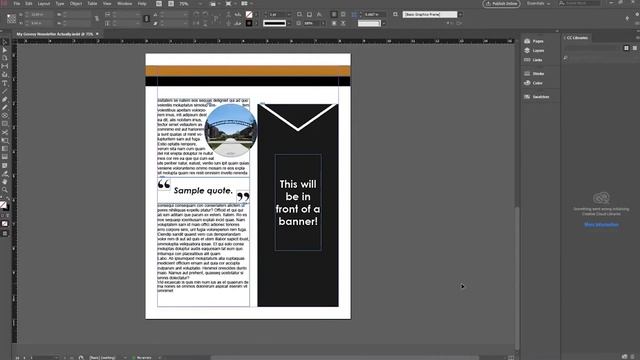Open the Window menu
The width and height of the screenshot is (640, 360).
[124, 4]
